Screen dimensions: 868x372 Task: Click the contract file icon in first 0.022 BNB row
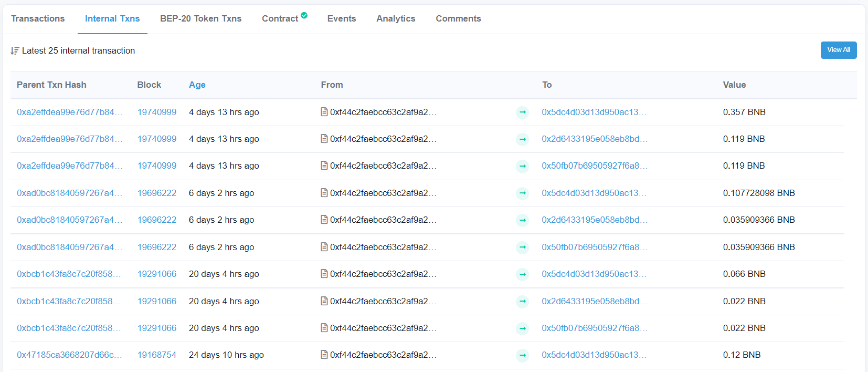(324, 301)
